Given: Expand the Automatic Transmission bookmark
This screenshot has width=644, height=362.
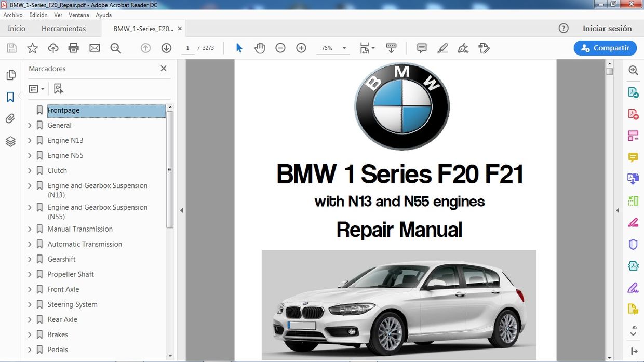Looking at the screenshot, I should coord(30,244).
